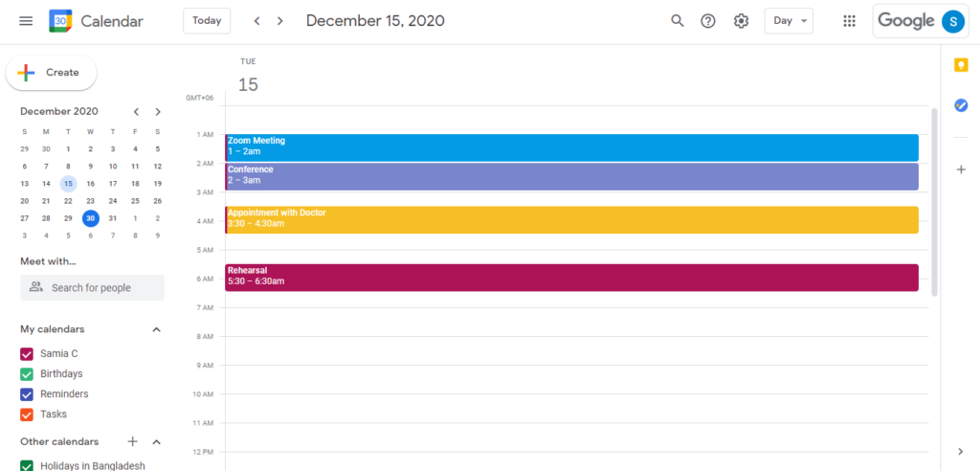Collapse the My calendars section
The image size is (980, 471).
(x=157, y=329)
